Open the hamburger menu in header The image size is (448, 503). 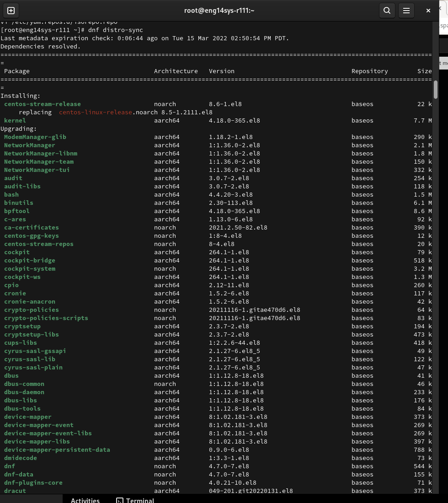(x=406, y=10)
